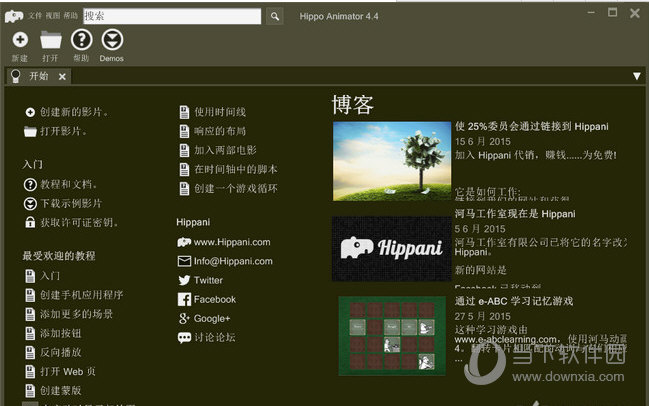Click the 搜索 search input field

pos(172,16)
